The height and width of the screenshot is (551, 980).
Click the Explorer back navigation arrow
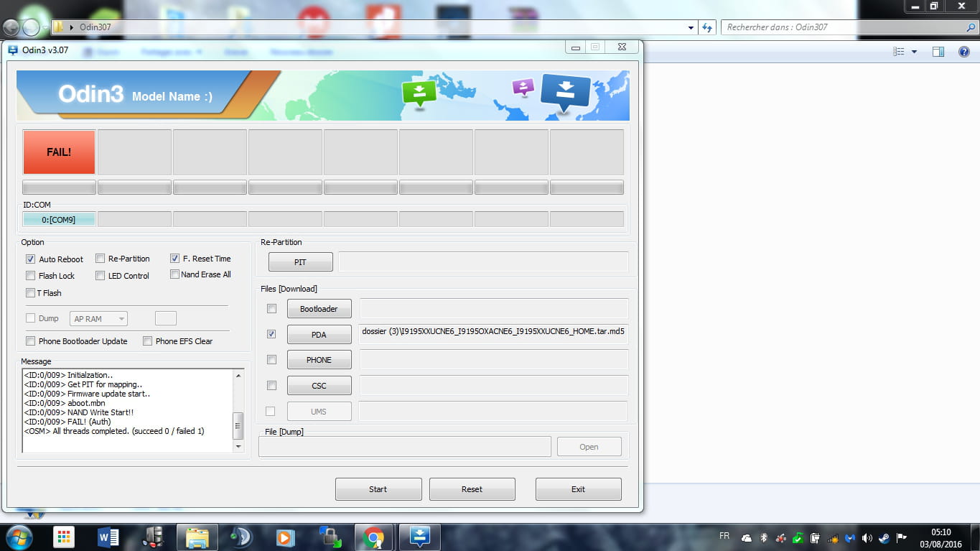(x=11, y=27)
